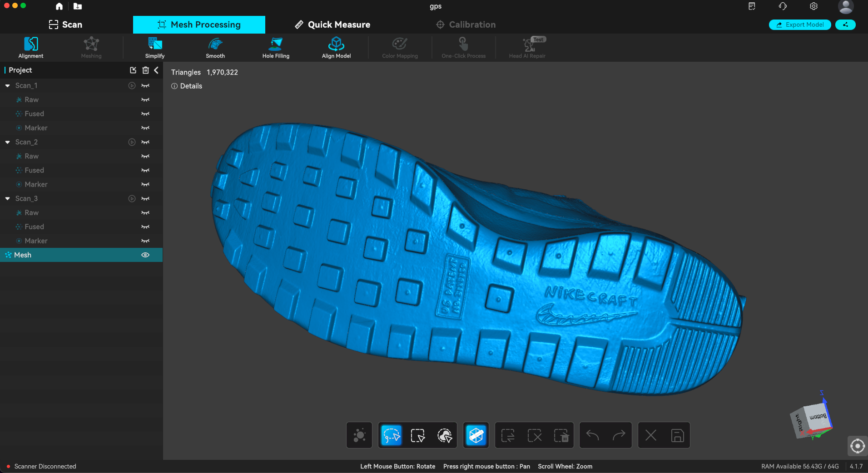
Task: Choose the rectangle selection tool
Action: (x=417, y=435)
